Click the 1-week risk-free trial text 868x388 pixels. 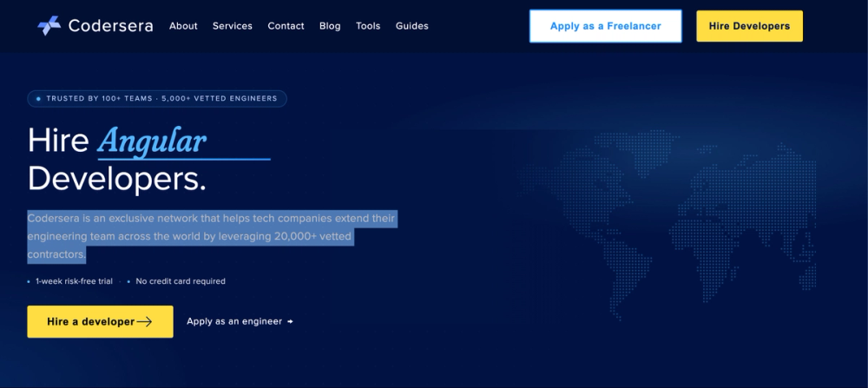click(74, 281)
